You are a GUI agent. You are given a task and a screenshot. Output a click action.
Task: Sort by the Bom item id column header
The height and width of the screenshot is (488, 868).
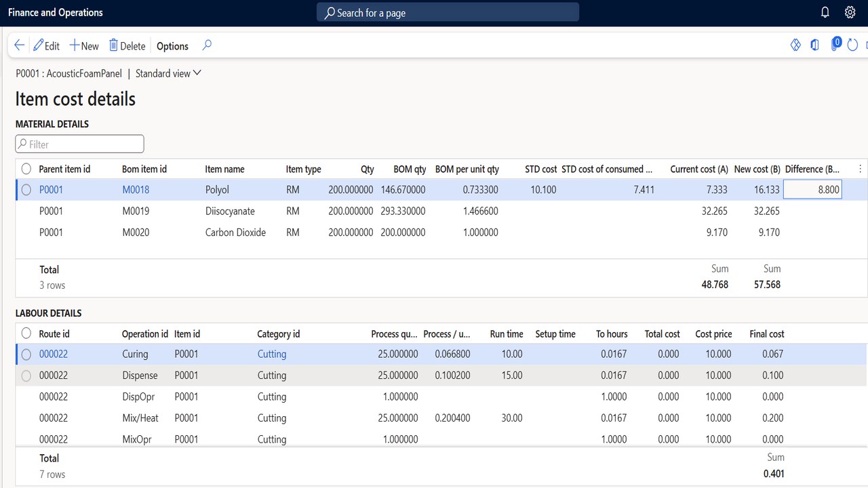(x=144, y=169)
